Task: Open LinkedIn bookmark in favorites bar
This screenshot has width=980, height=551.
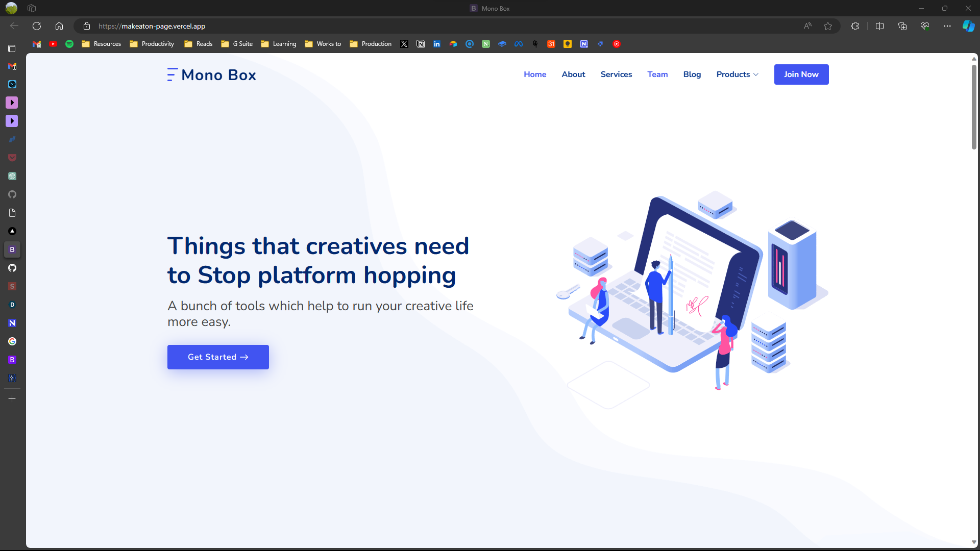Action: [x=437, y=44]
